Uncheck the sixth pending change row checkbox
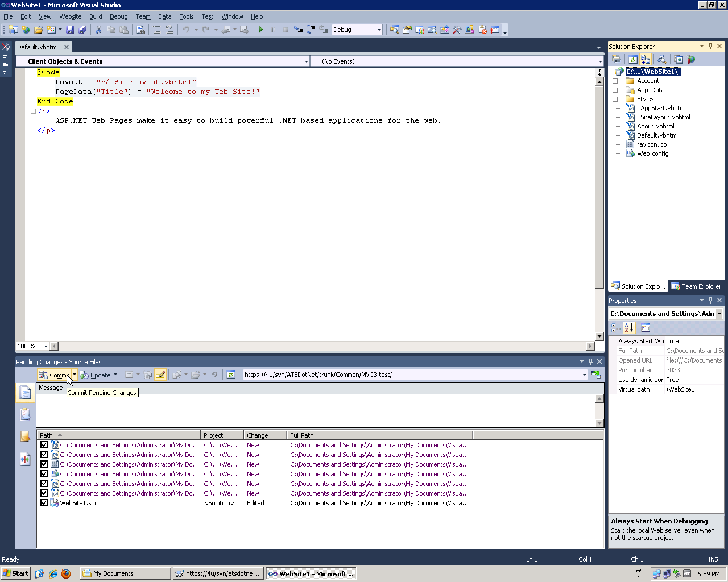The width and height of the screenshot is (728, 582). (44, 493)
